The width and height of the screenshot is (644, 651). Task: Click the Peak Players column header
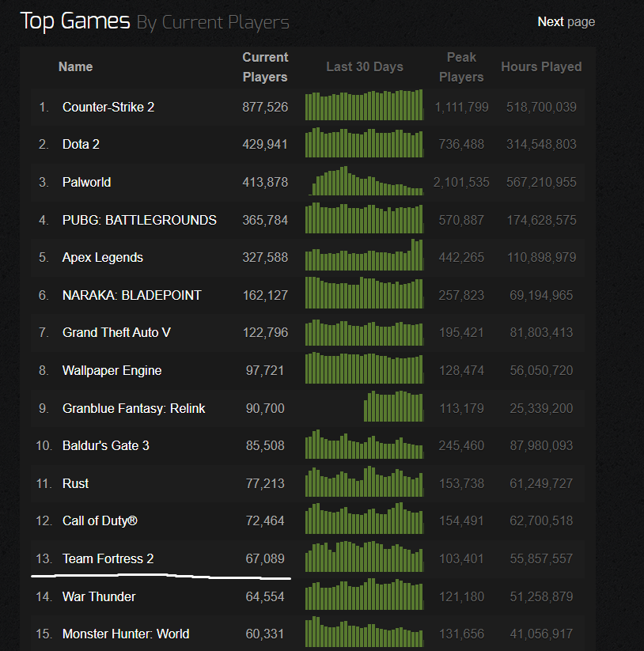click(461, 67)
